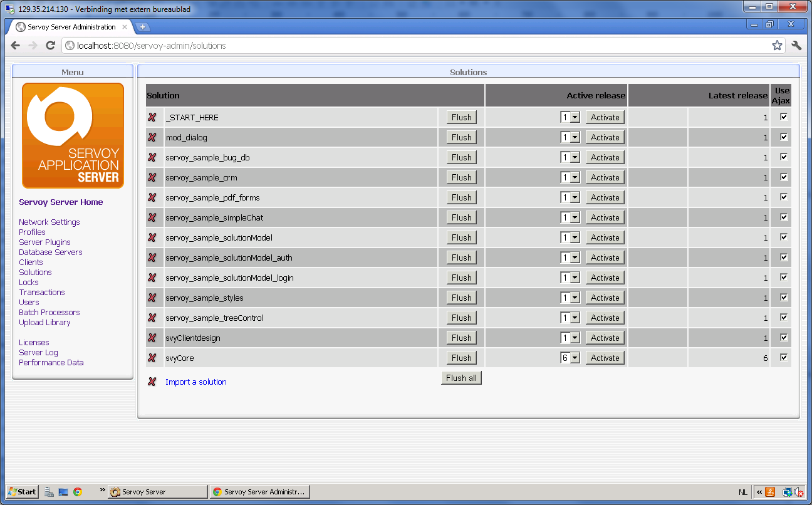Image resolution: width=812 pixels, height=505 pixels.
Task: Open Network Settings from the menu
Action: [49, 222]
